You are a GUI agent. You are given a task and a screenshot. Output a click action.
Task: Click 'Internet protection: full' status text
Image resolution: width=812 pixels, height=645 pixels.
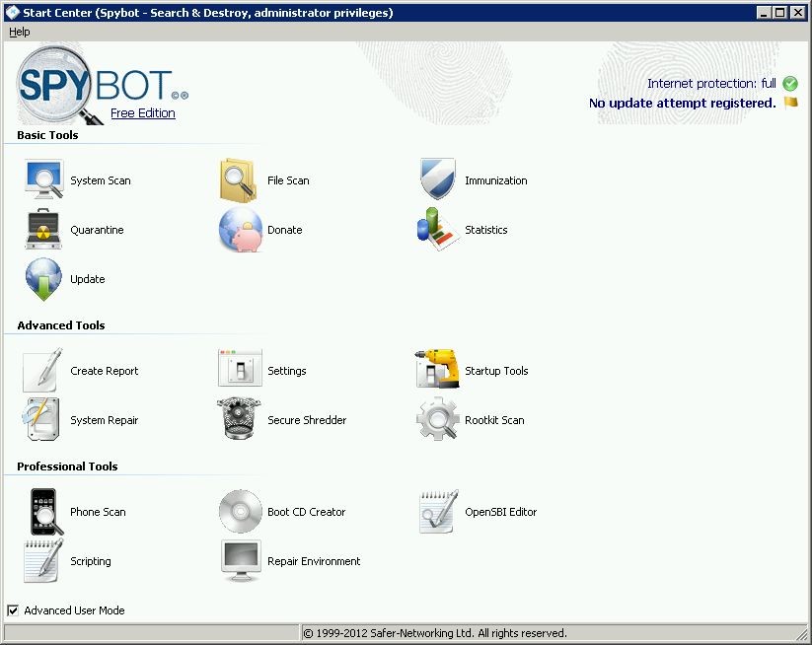[711, 84]
